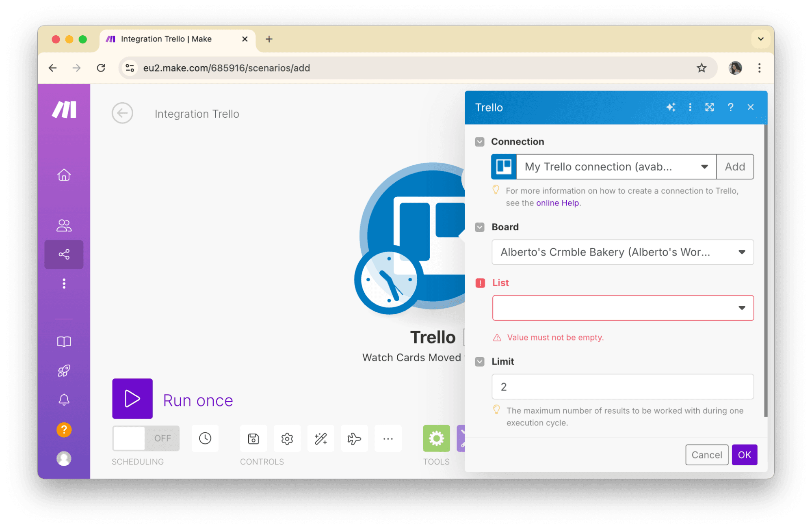The width and height of the screenshot is (812, 529).
Task: Click the online Help link
Action: pos(557,203)
